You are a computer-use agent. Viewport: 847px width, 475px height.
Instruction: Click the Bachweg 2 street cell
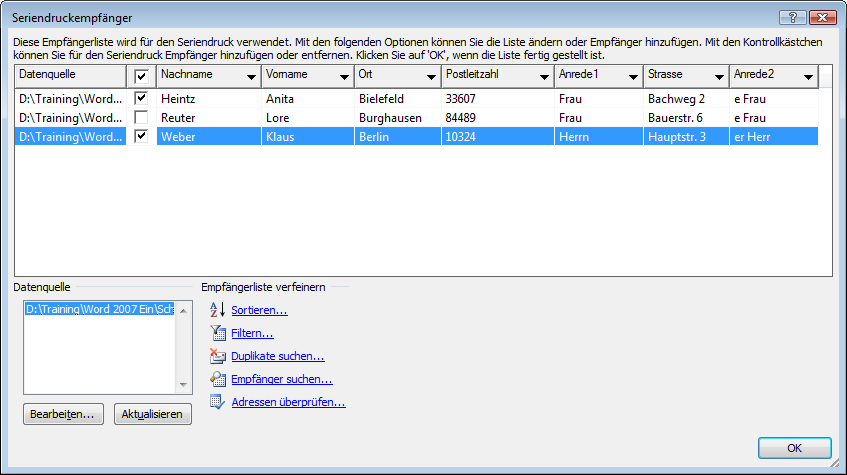pyautogui.click(x=686, y=98)
